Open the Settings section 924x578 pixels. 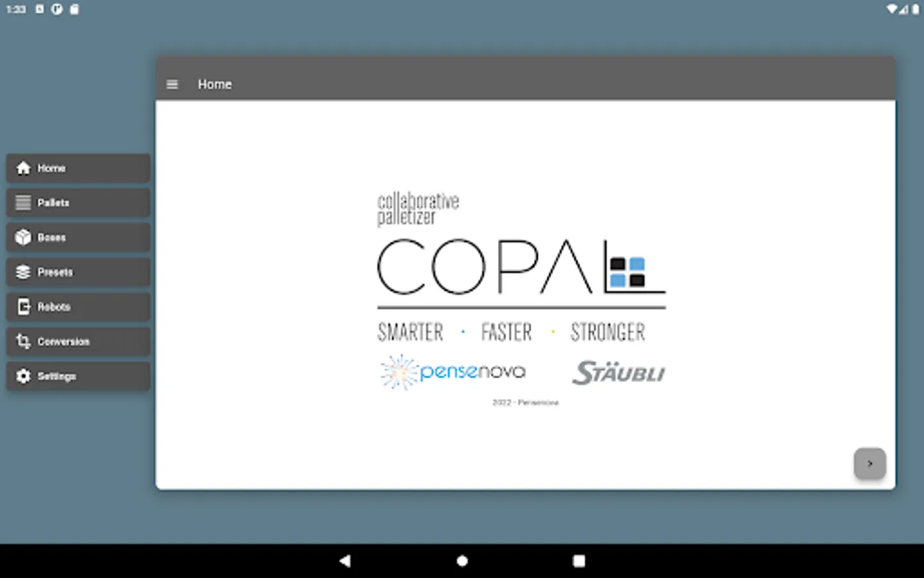point(78,376)
